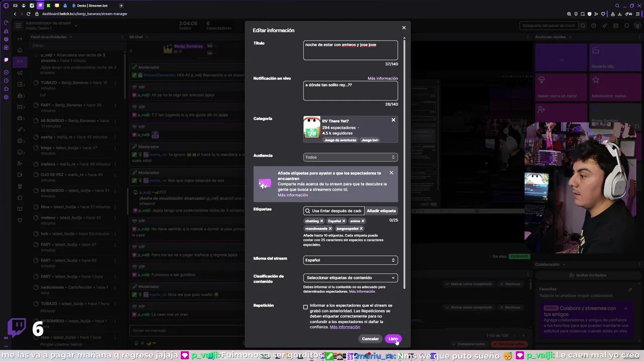This screenshot has height=362, width=644.
Task: Expand Feed de actividades panel dropdown
Action: pyautogui.click(x=70, y=37)
